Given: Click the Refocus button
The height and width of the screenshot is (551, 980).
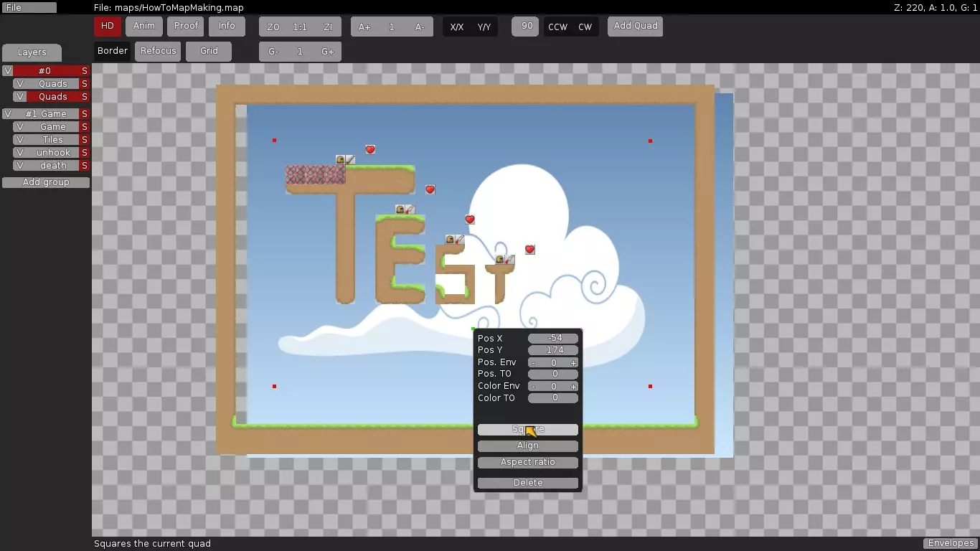Looking at the screenshot, I should [x=158, y=52].
